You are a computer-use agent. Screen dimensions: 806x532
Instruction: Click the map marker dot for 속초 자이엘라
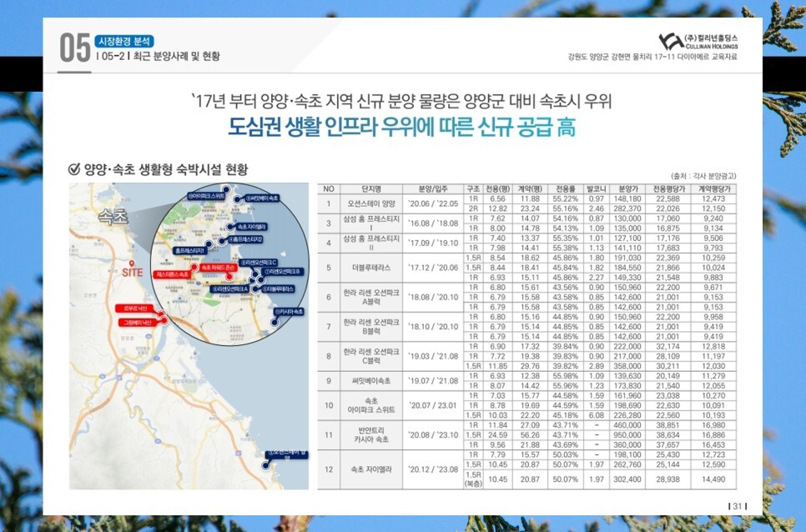[x=229, y=227]
